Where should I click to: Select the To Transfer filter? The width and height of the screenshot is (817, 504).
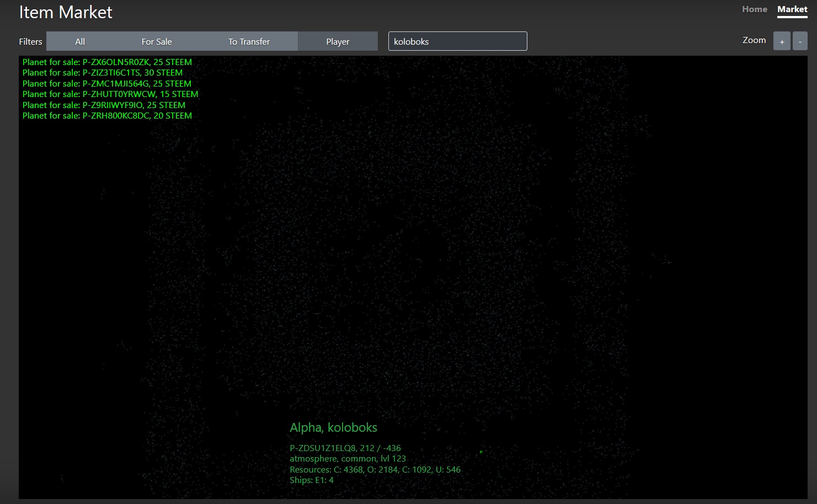249,41
